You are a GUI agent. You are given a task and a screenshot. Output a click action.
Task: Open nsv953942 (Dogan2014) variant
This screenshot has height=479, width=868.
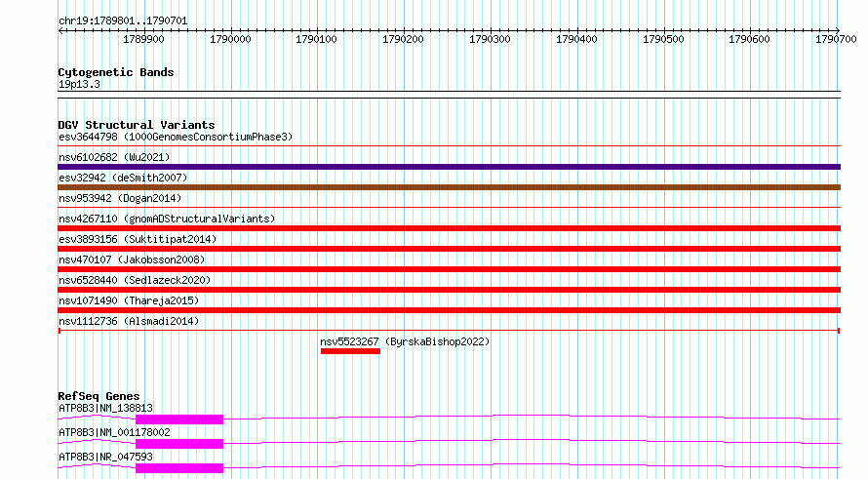[120, 198]
